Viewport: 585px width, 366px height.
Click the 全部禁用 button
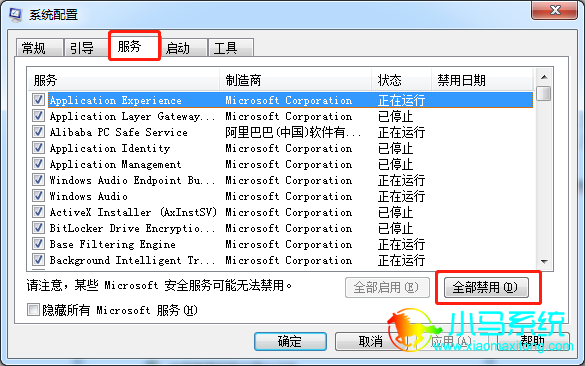tap(486, 287)
